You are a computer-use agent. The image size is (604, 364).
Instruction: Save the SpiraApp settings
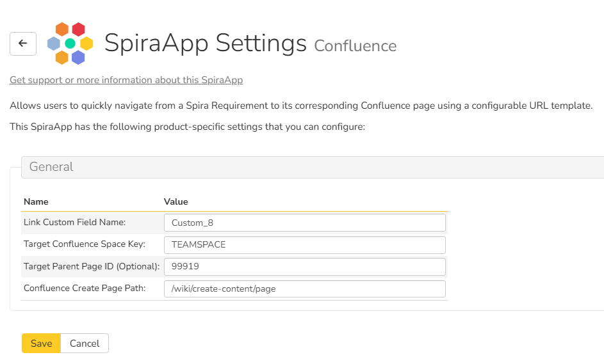point(41,344)
